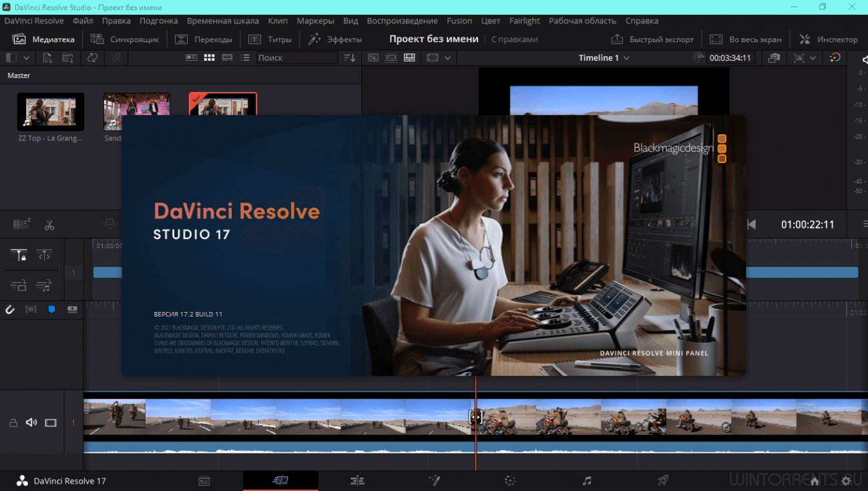This screenshot has height=491, width=868.
Task: Click the split clip scissors icon
Action: pos(49,225)
